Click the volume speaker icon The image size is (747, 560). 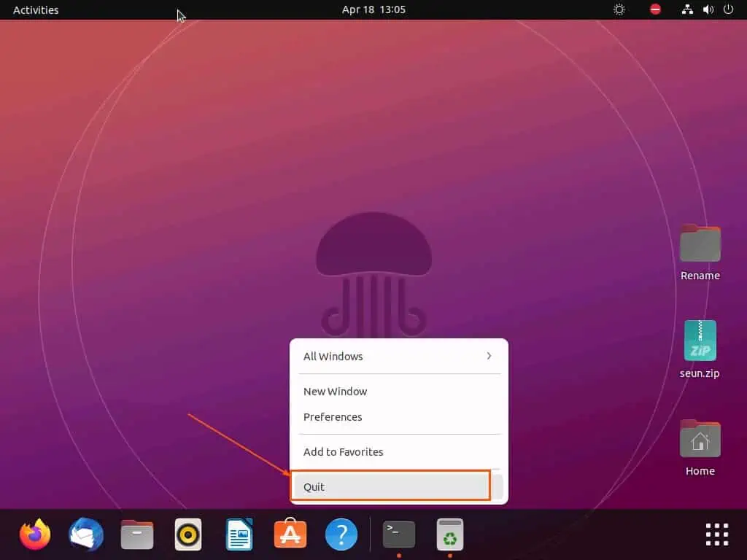click(708, 9)
